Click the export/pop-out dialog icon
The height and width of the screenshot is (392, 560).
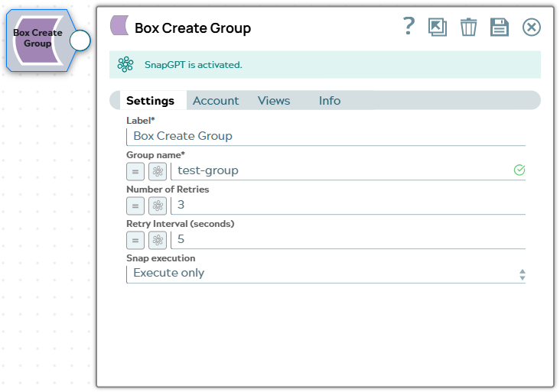coord(438,27)
